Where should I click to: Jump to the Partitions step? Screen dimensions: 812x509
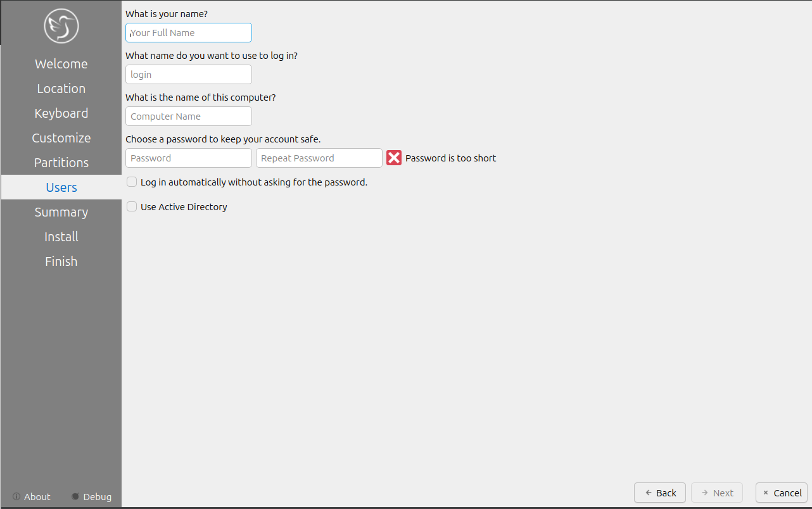click(x=61, y=163)
